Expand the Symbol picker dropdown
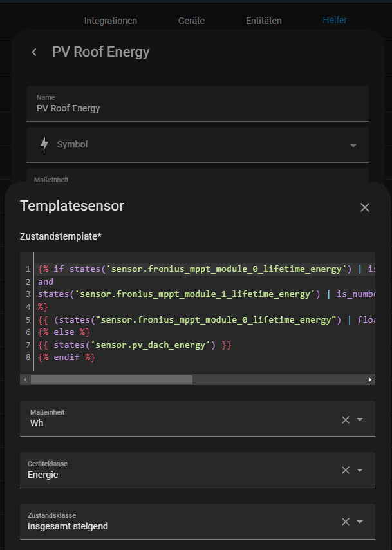 click(353, 146)
